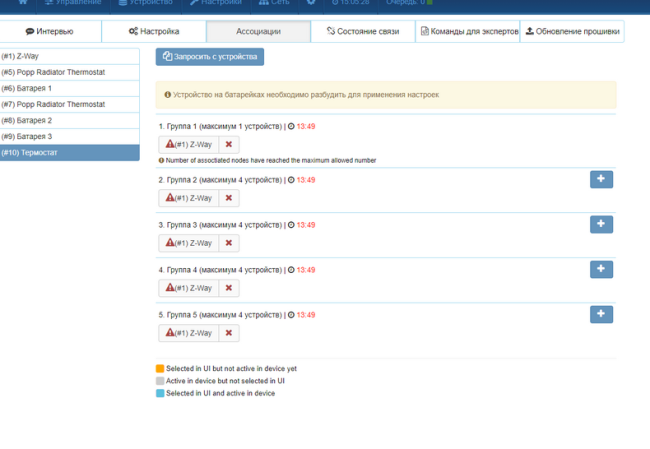Add a device to Group 4

(x=601, y=269)
